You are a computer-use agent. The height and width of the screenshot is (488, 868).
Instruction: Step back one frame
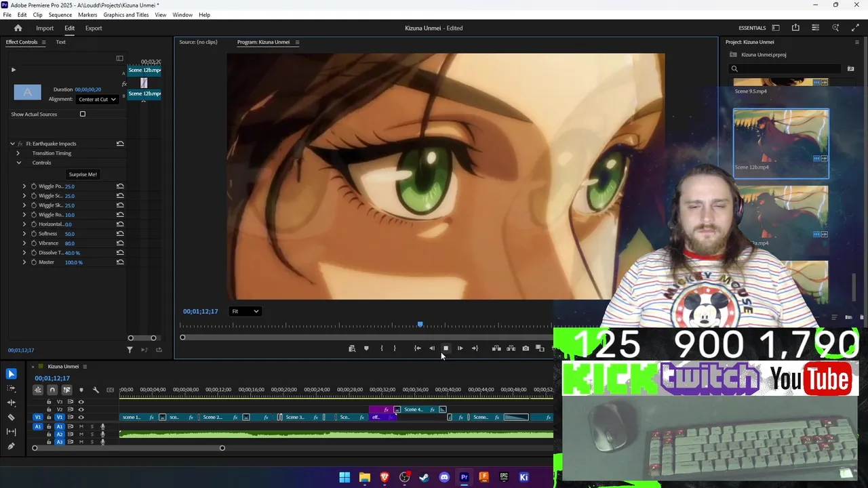click(431, 348)
